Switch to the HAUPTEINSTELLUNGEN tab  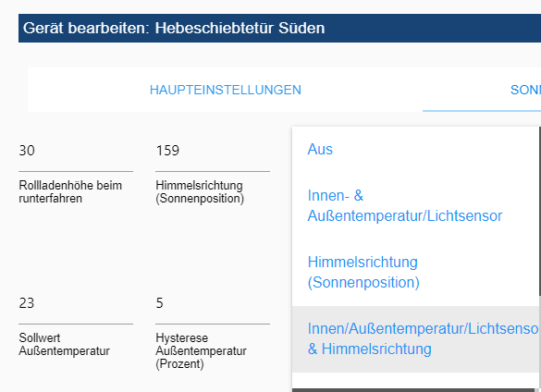click(x=226, y=90)
